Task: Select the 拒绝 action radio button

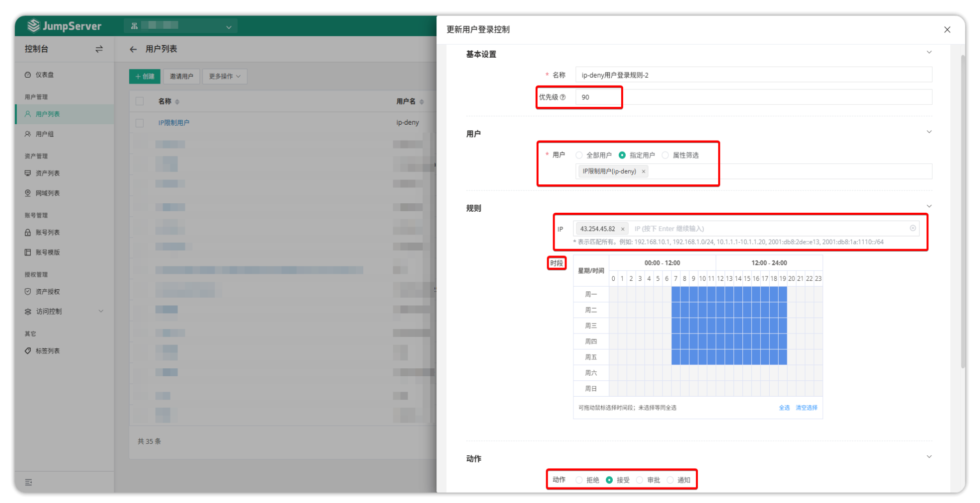Action: point(579,480)
